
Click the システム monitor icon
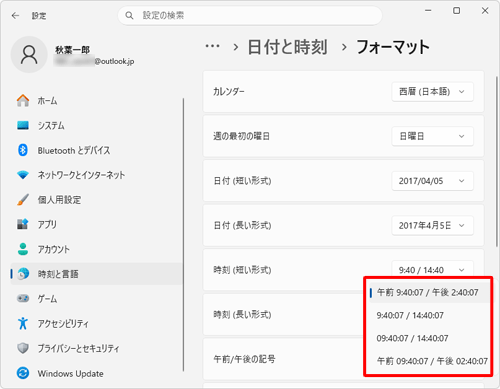coord(23,125)
